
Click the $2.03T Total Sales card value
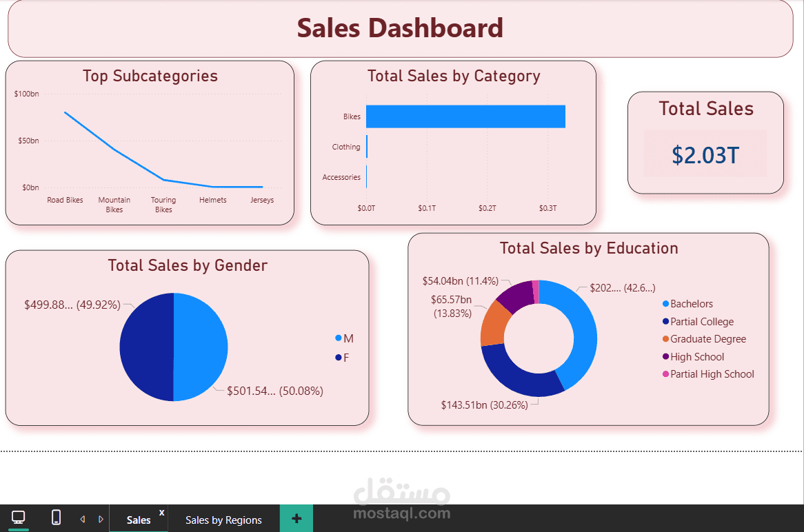coord(706,156)
